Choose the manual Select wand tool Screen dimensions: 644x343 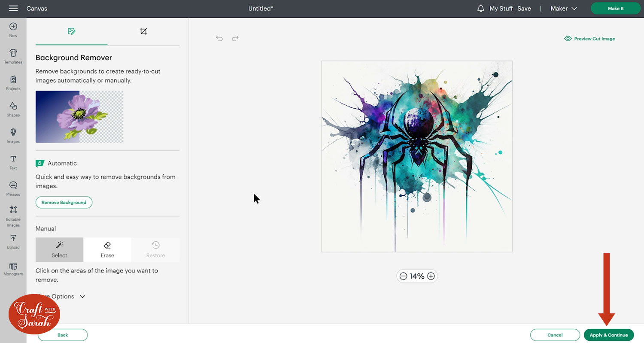click(x=59, y=249)
